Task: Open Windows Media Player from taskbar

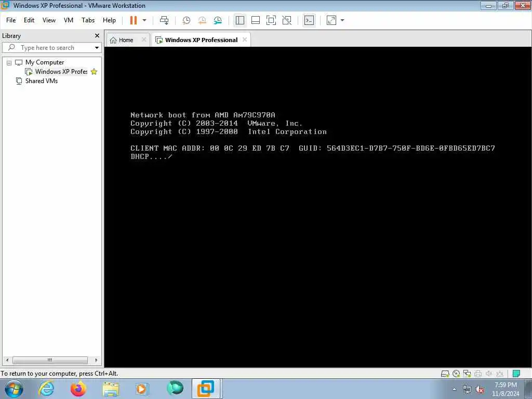Action: 142,389
